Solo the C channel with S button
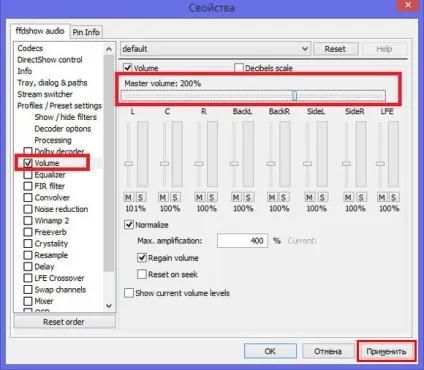Screen dimensions: 424x370 [175, 197]
